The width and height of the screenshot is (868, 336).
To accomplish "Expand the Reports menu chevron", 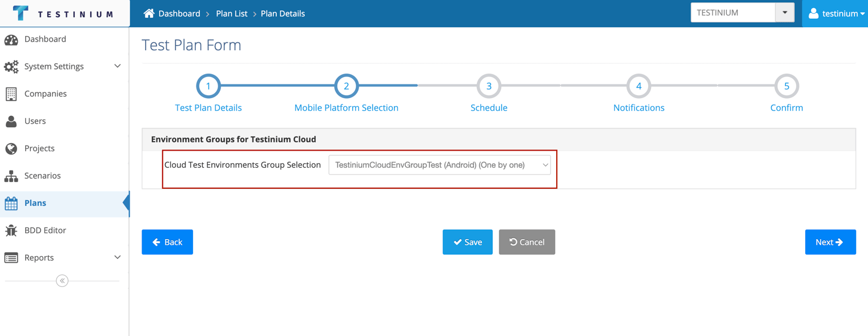I will [117, 257].
